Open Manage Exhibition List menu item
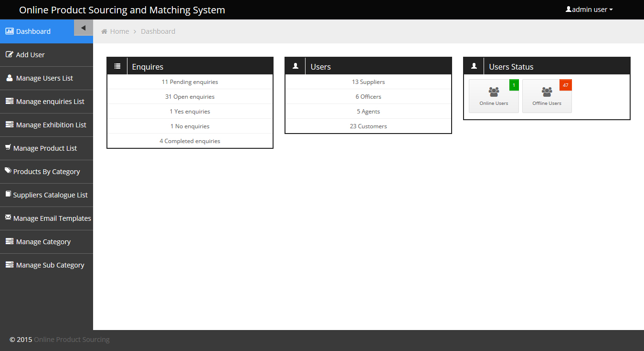 (46, 125)
